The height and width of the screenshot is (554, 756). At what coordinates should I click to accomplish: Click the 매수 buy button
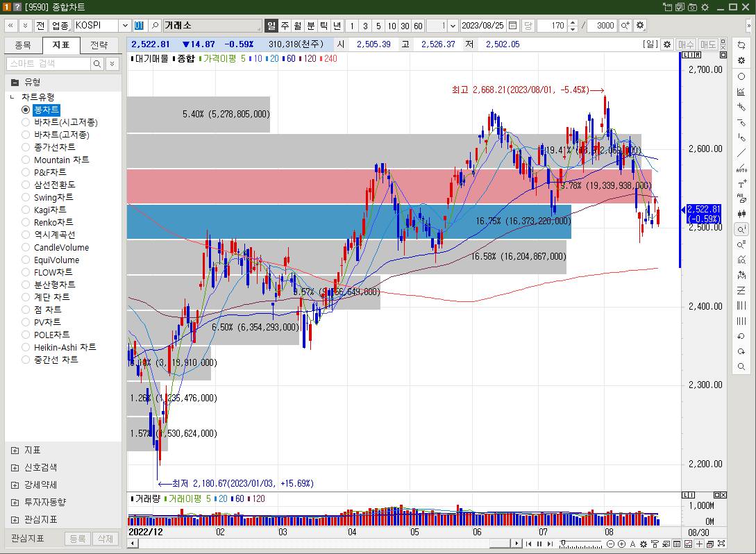(686, 44)
